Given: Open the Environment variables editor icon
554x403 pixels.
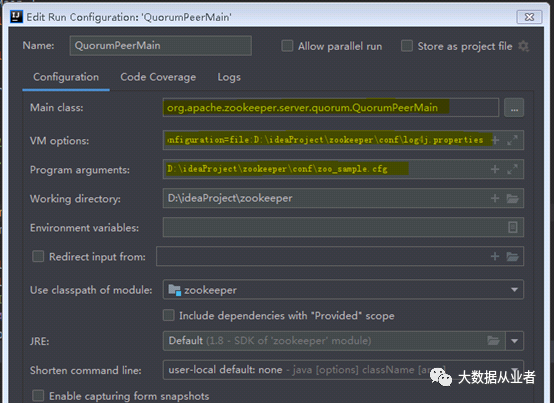Looking at the screenshot, I should [x=513, y=227].
